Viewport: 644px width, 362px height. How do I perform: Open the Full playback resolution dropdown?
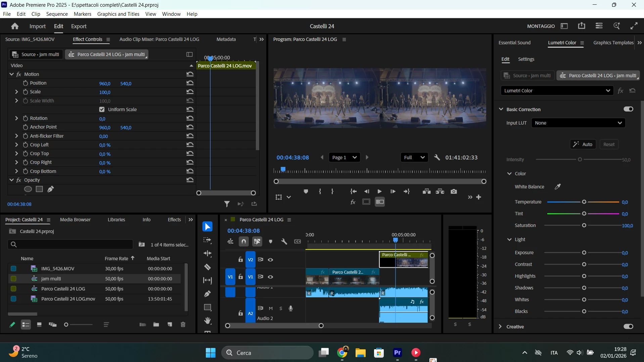click(x=414, y=157)
